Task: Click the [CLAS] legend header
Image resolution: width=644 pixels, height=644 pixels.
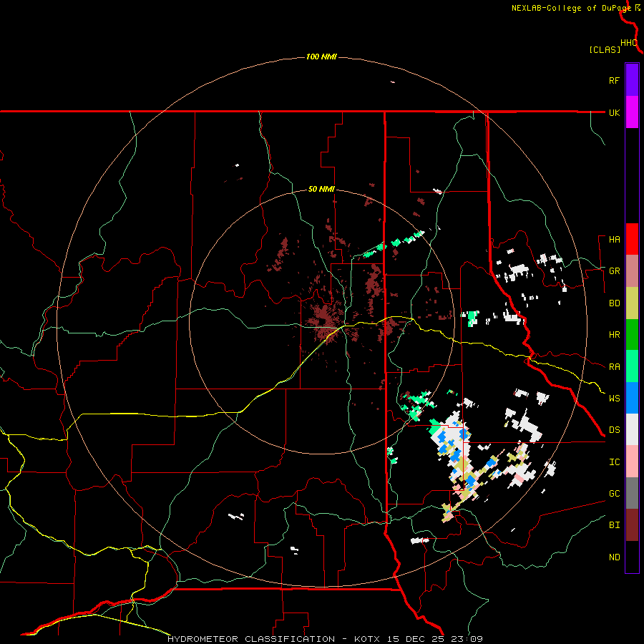Action: tap(605, 49)
